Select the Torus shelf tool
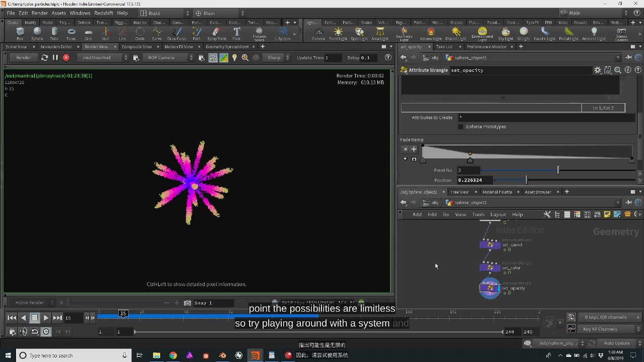Image resolution: width=644 pixels, height=362 pixels. tap(71, 34)
